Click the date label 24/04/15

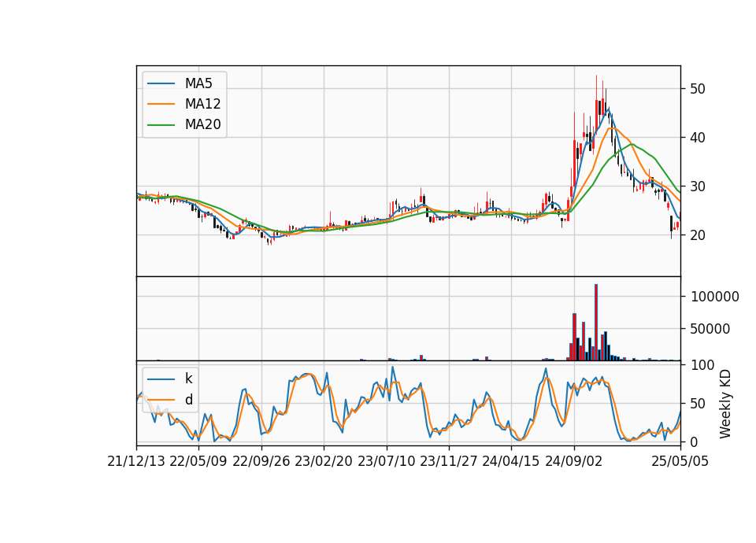tap(510, 461)
